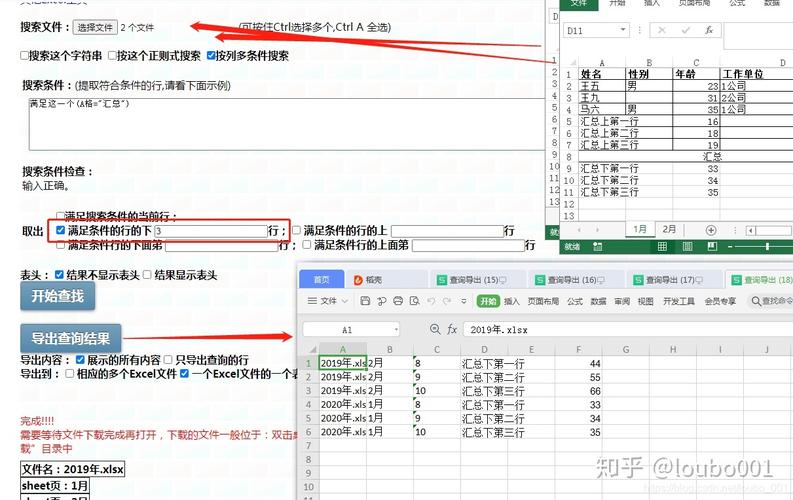Screen dimensions: 793x500
Task: Click the zoom magnifier beside WPS fx
Action: point(434,329)
